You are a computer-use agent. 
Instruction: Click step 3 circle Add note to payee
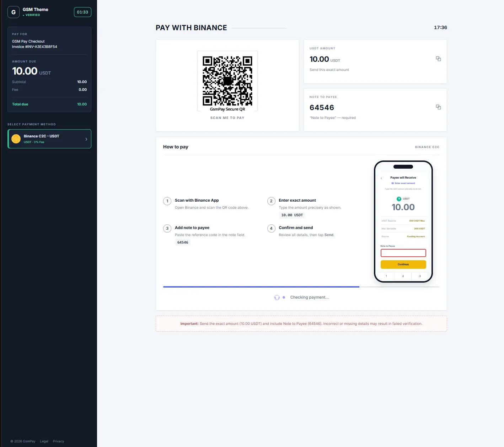pyautogui.click(x=167, y=228)
